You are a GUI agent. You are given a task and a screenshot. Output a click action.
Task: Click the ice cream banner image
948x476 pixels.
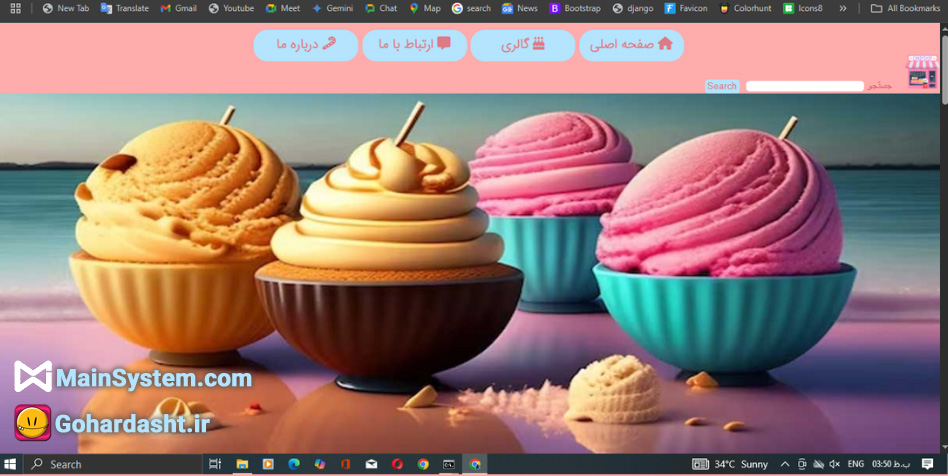[x=470, y=273]
